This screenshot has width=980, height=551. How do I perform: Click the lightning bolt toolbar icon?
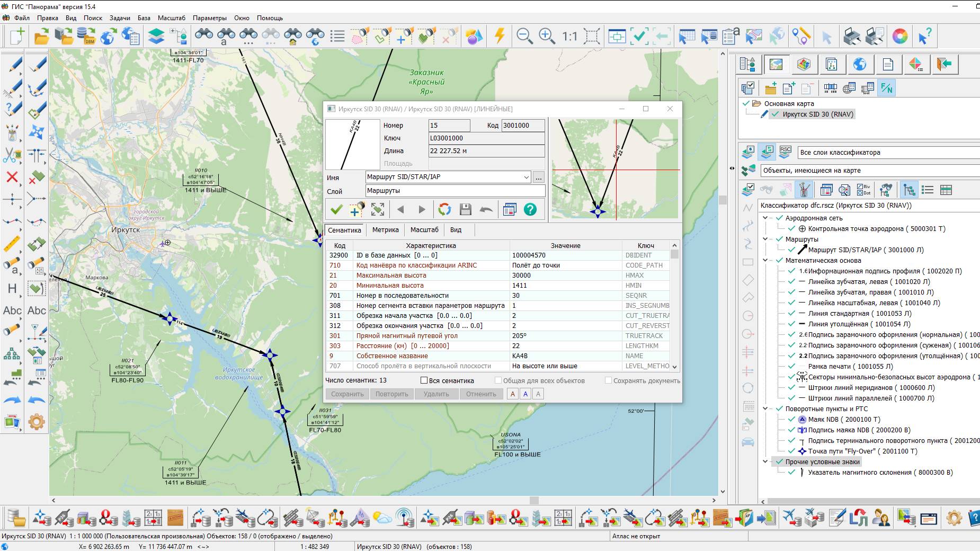click(499, 36)
